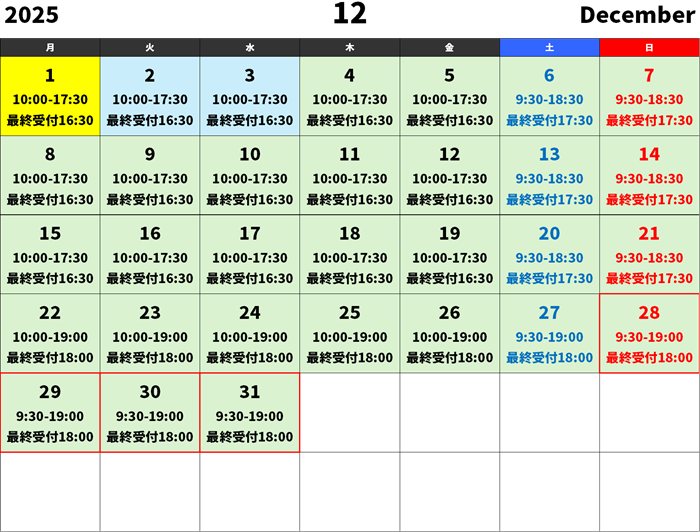Click day 18 calendar cell
700x532 pixels.
(x=350, y=254)
